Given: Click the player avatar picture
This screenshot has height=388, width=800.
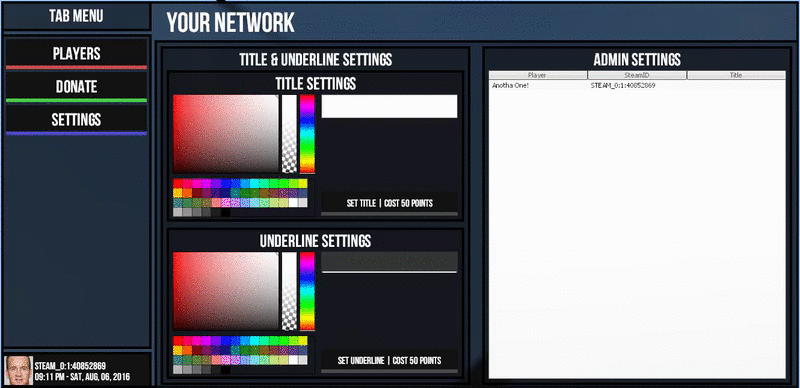Looking at the screenshot, I should [19, 370].
